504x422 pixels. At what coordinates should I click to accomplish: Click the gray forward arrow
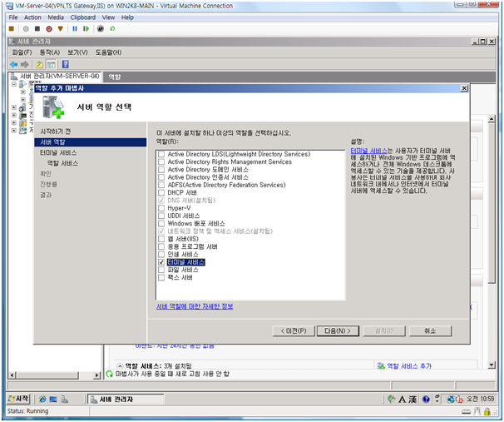click(25, 65)
